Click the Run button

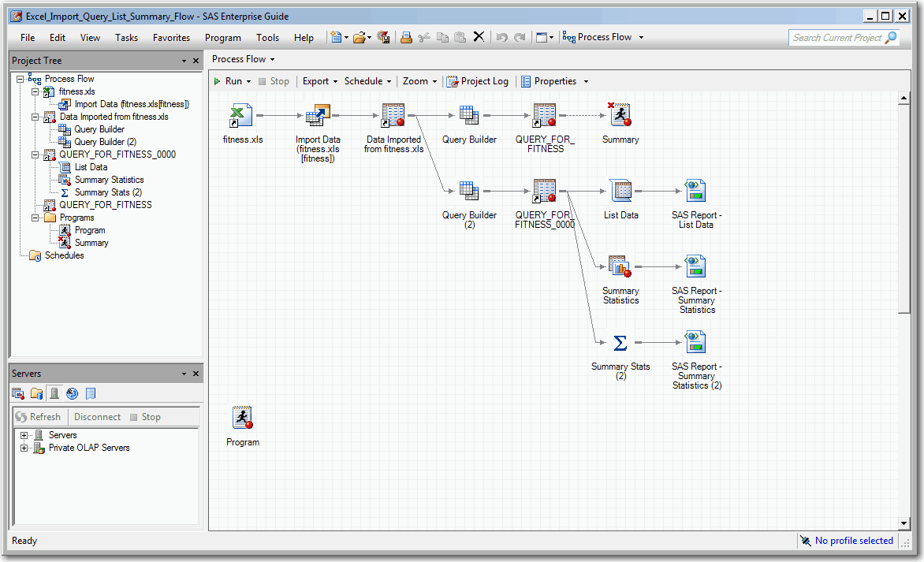click(232, 81)
